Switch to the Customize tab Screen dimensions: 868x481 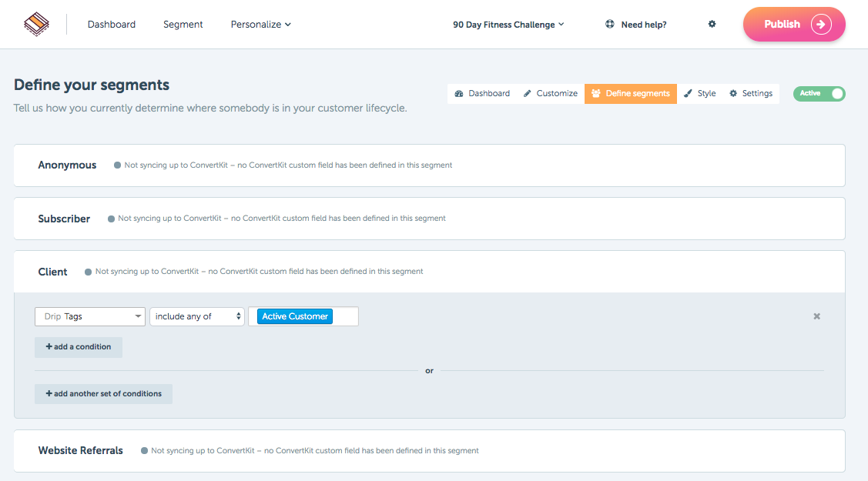[x=550, y=93]
